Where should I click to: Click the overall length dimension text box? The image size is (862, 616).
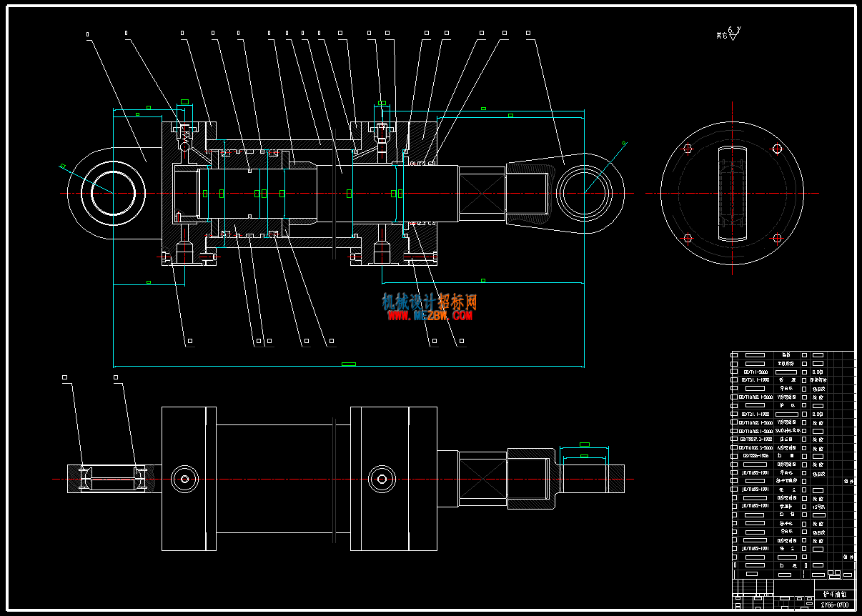[x=348, y=364]
